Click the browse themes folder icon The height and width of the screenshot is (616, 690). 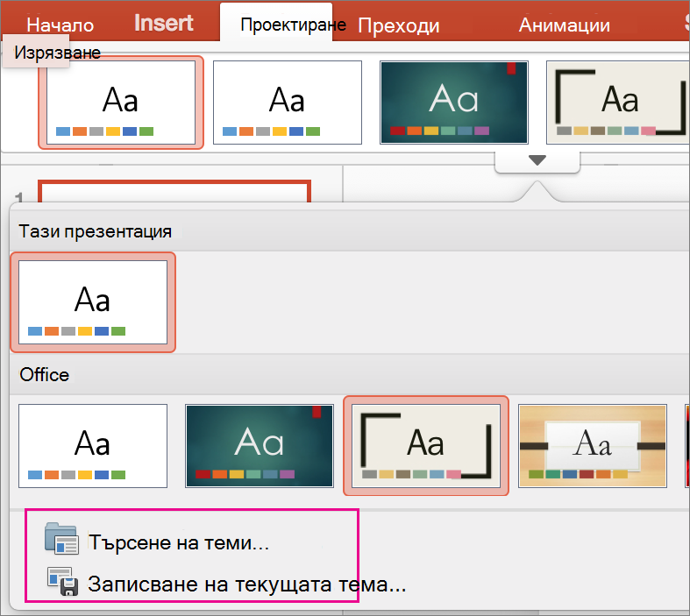click(x=61, y=538)
